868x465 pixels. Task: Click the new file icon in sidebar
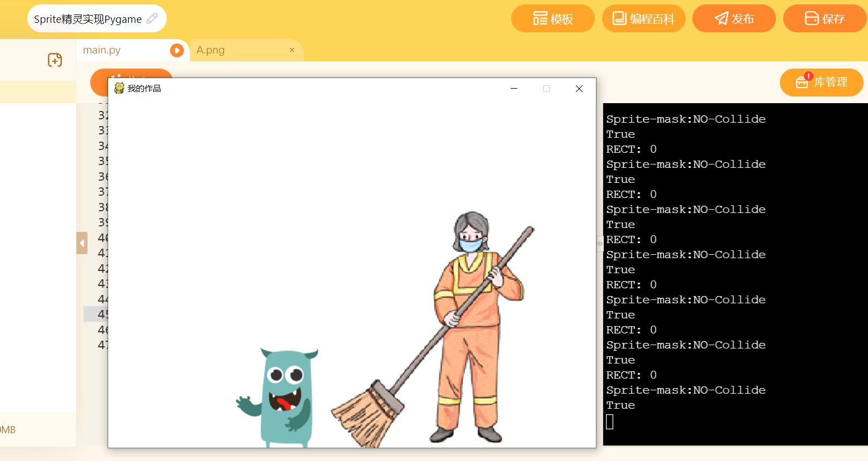coord(55,60)
